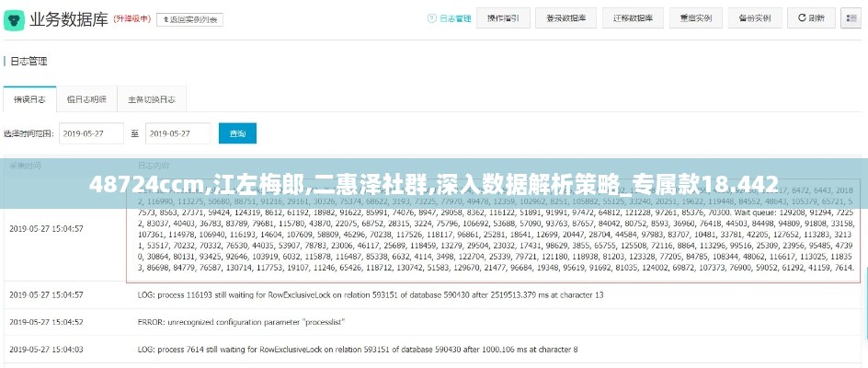Click the blue 查询 query button
The image size is (868, 368).
(x=237, y=133)
